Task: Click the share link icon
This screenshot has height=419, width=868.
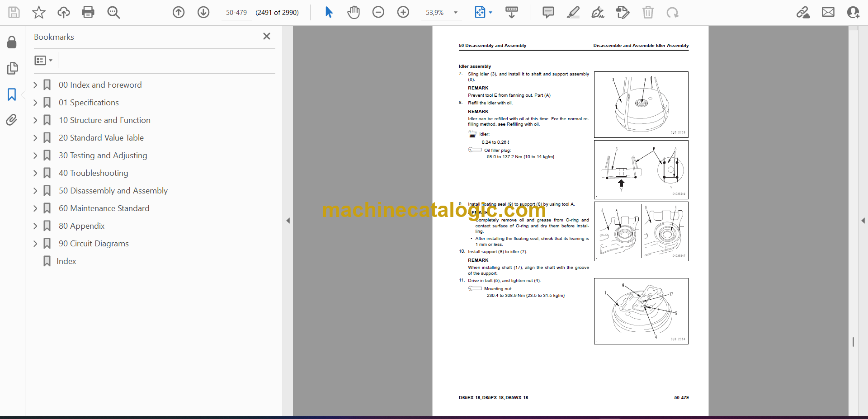Action: click(x=803, y=12)
